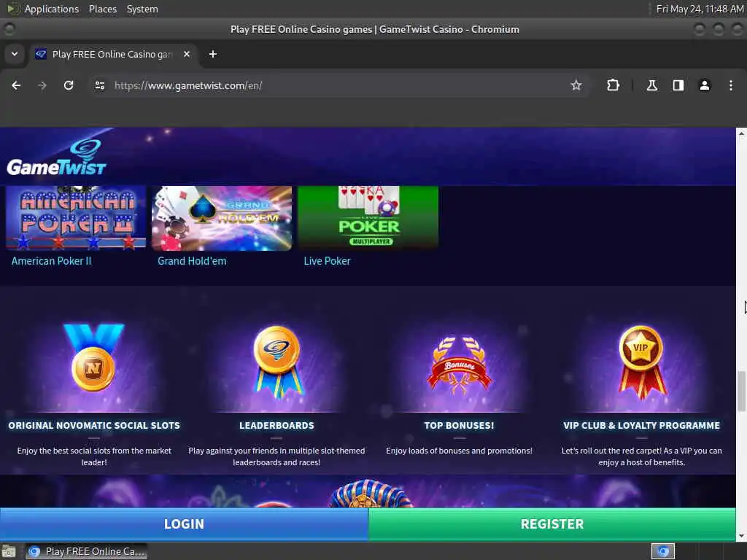Open Grand Hold'em game thumbnail
Screen dimensions: 747x560
tap(222, 218)
